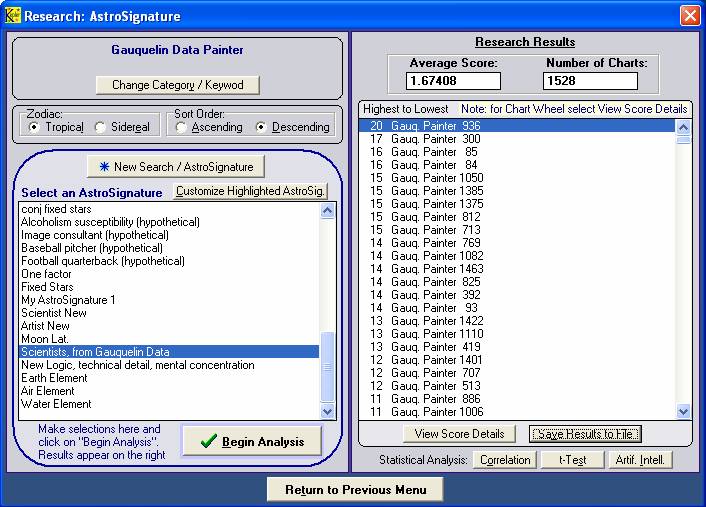This screenshot has height=507, width=706.
Task: Open Artif. Intell. analysis
Action: click(640, 460)
